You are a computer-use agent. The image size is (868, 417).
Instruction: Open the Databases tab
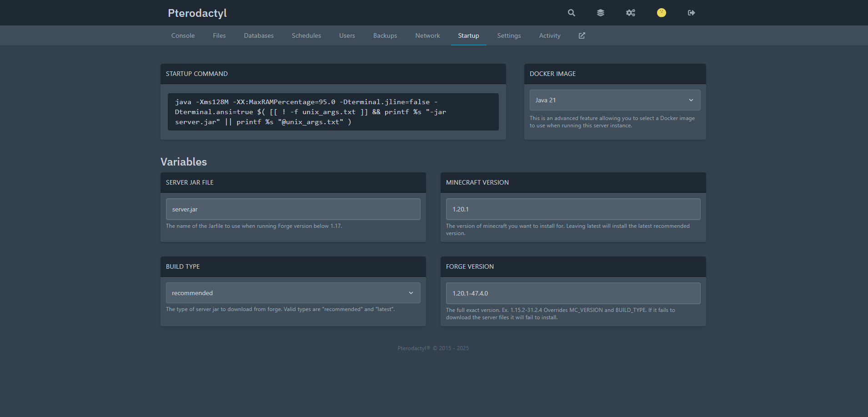[x=259, y=35]
